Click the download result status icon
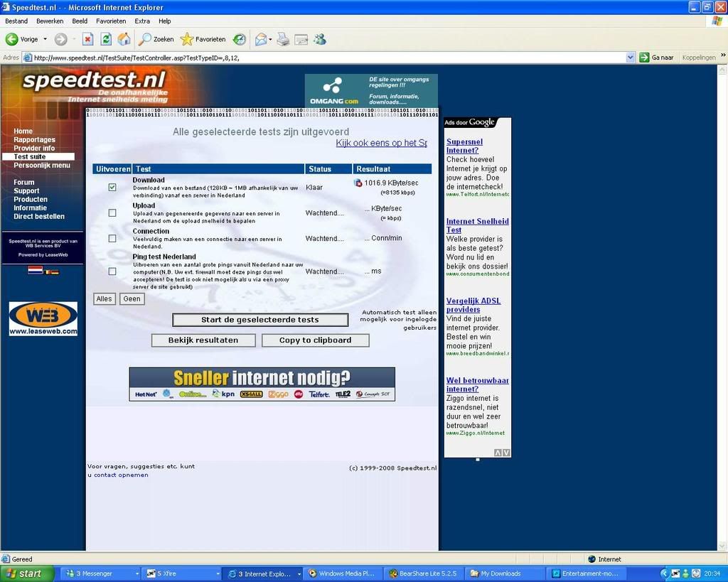Viewport: 728px width, 582px height. pyautogui.click(x=358, y=183)
